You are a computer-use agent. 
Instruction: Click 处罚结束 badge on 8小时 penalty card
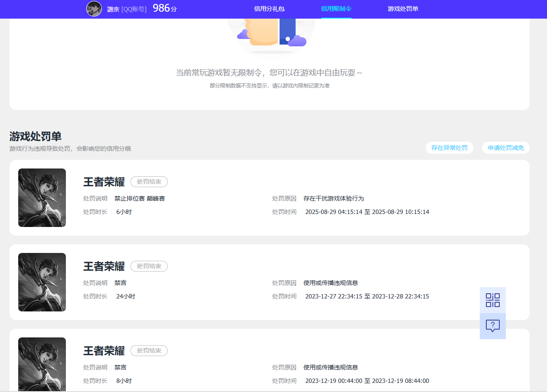(149, 350)
